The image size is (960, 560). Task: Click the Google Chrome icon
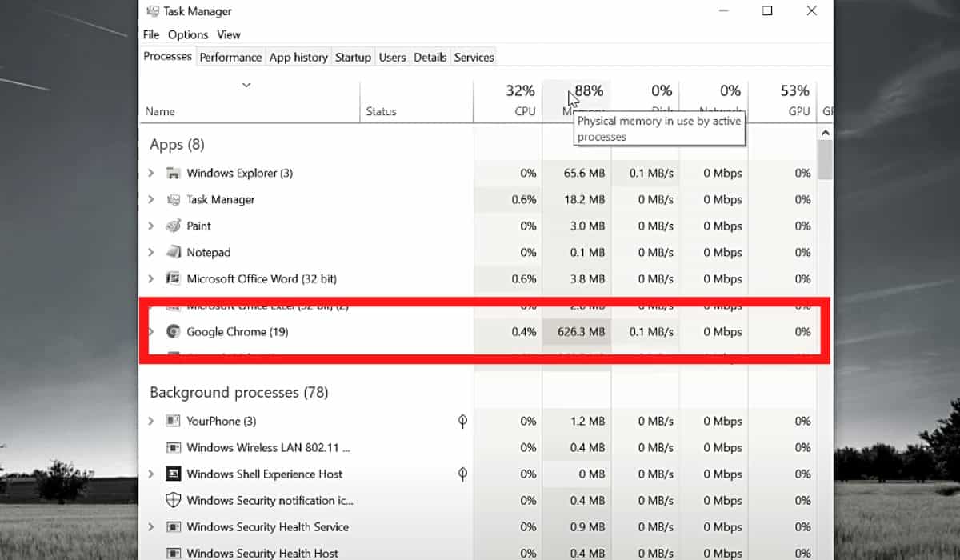tap(173, 331)
